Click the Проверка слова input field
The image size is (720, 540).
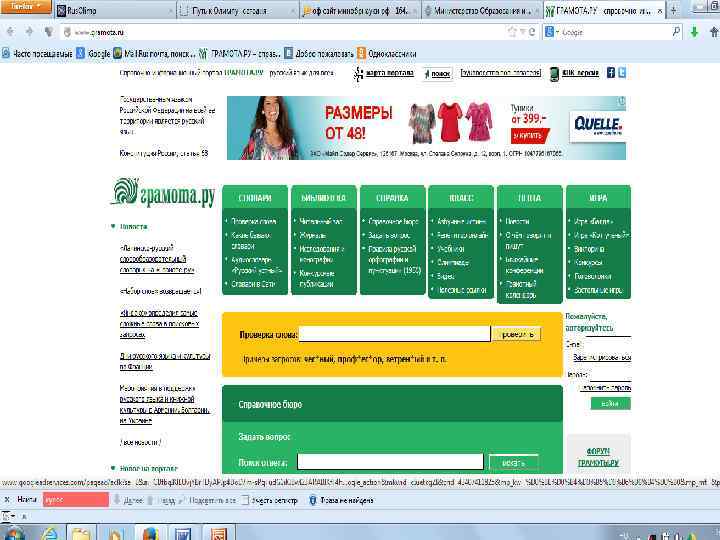[x=394, y=334]
